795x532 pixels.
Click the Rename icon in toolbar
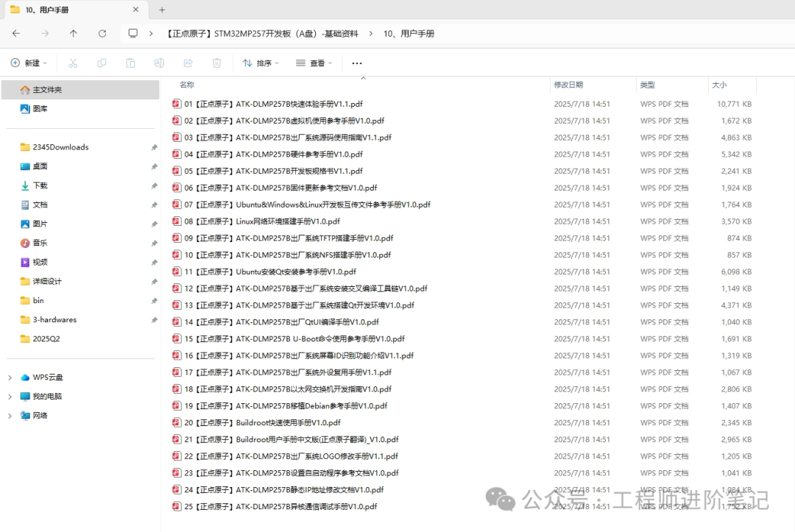click(159, 63)
